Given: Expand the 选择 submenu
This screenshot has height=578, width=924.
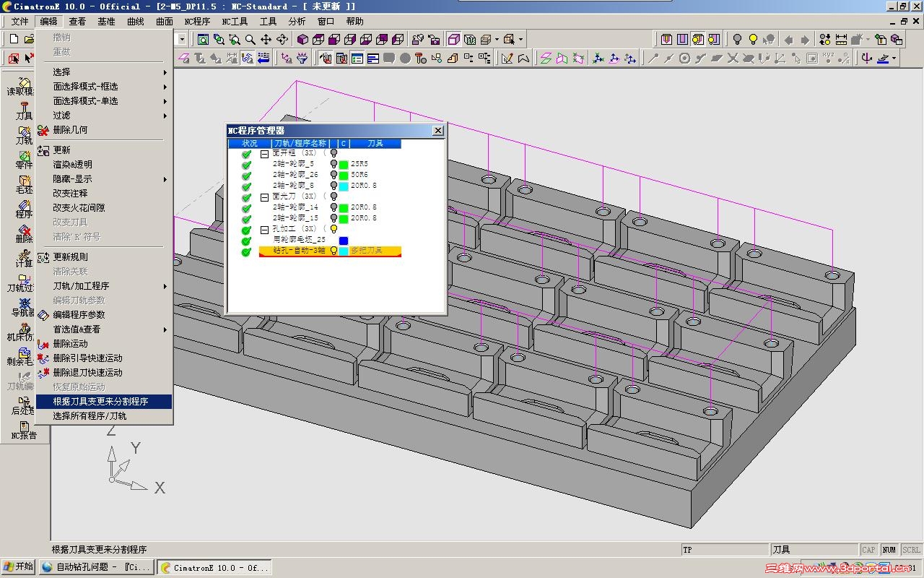Looking at the screenshot, I should (104, 72).
